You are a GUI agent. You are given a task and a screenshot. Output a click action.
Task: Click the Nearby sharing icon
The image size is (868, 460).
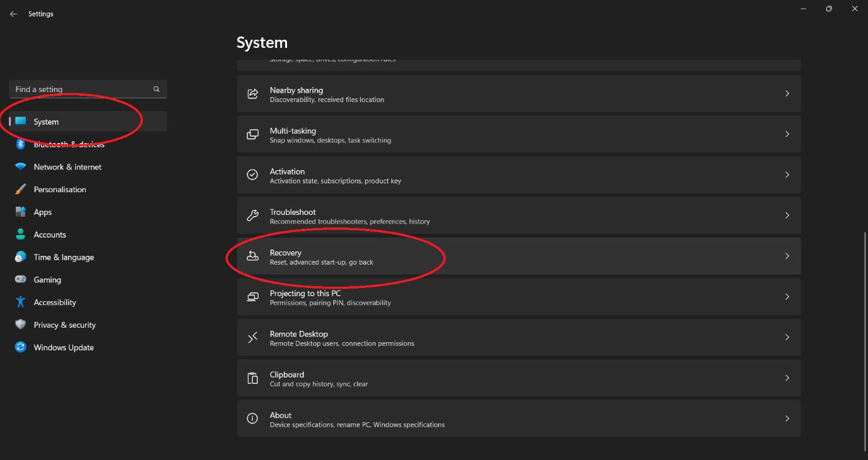(252, 93)
